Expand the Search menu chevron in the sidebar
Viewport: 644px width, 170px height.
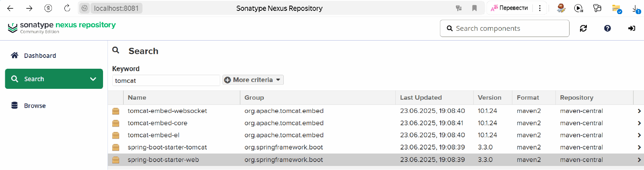coord(93,79)
